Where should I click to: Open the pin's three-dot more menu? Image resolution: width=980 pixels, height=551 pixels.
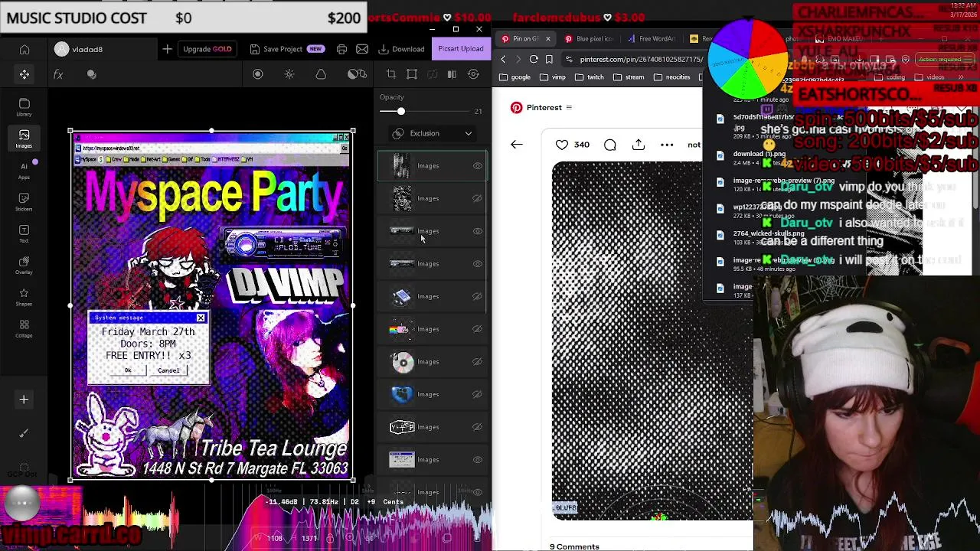(x=667, y=145)
